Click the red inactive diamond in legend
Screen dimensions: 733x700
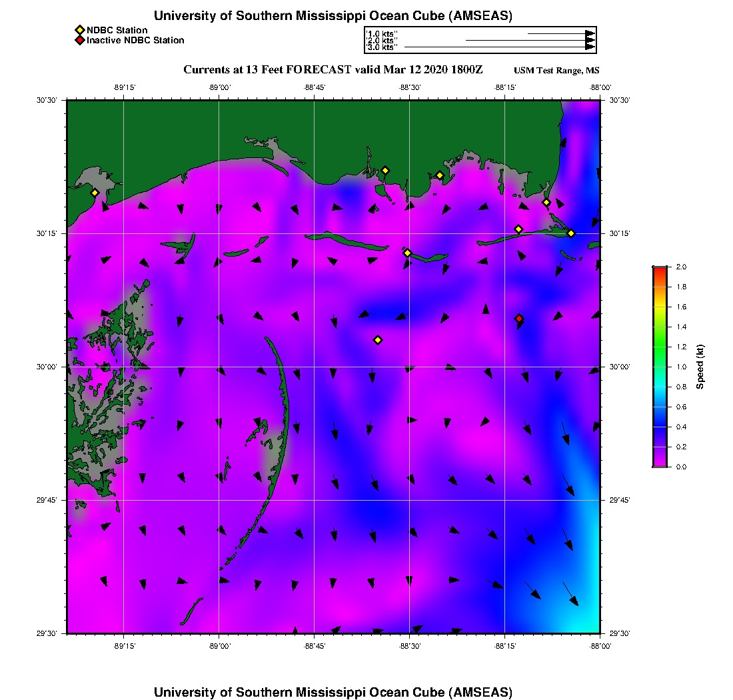(x=79, y=40)
